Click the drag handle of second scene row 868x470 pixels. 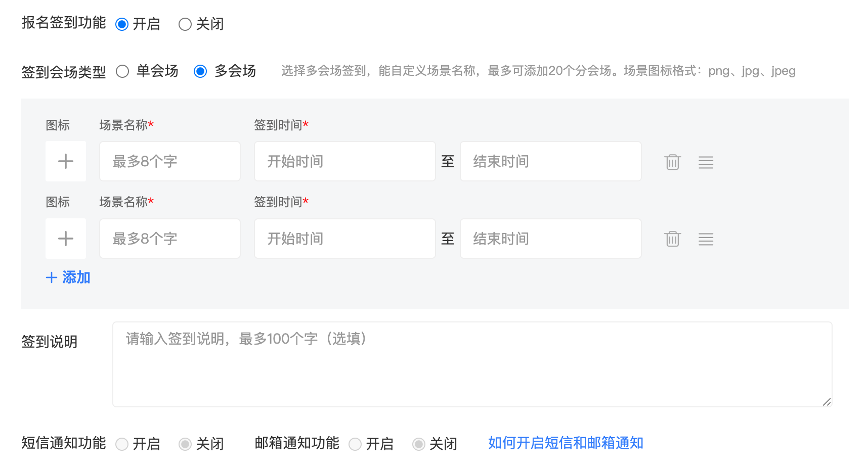(706, 239)
